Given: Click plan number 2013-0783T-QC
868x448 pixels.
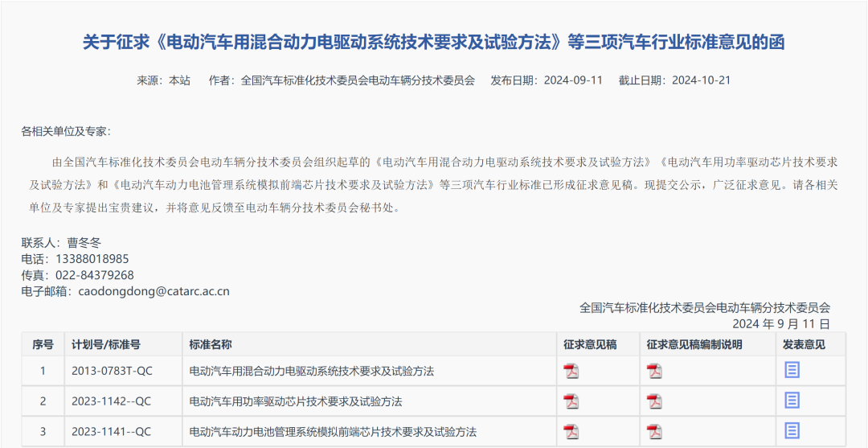Looking at the screenshot, I should point(111,371).
